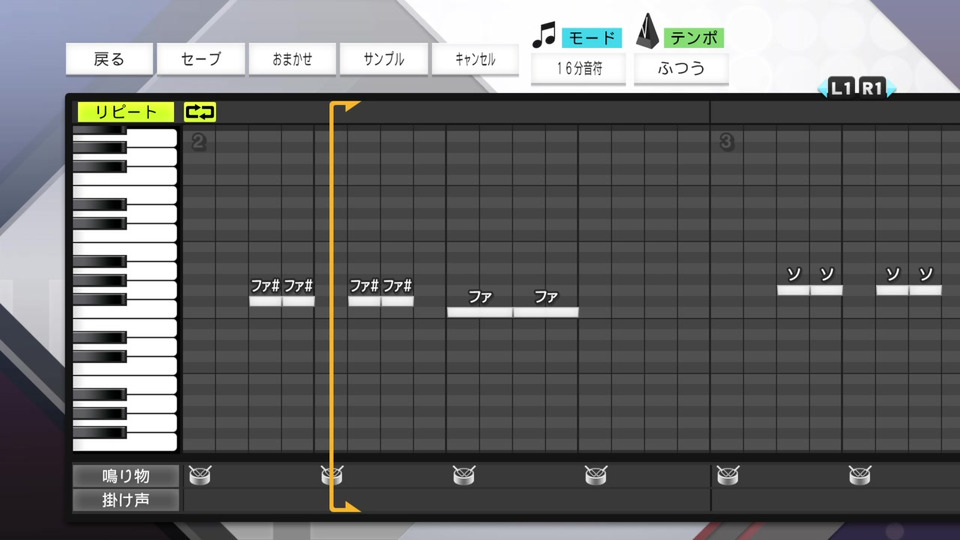Select the fourth ソ note in measure 3

click(926, 290)
